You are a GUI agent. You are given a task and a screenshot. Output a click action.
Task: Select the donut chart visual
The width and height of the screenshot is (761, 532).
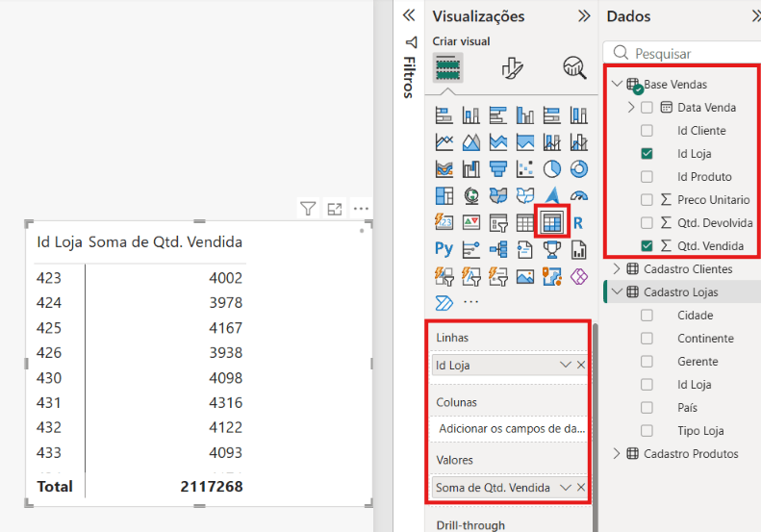(579, 169)
